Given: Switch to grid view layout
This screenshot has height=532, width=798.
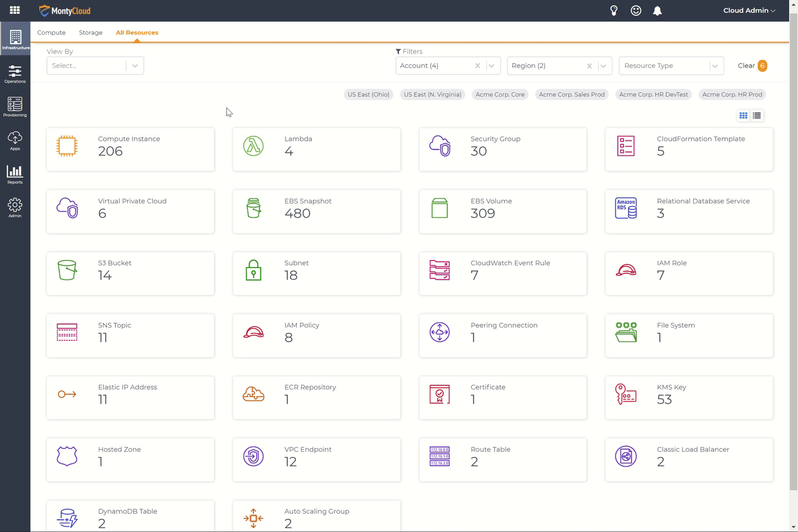Looking at the screenshot, I should [743, 116].
